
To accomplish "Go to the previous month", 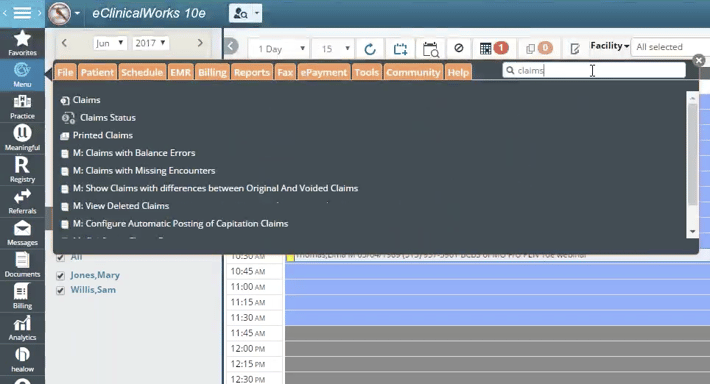I will click(64, 43).
